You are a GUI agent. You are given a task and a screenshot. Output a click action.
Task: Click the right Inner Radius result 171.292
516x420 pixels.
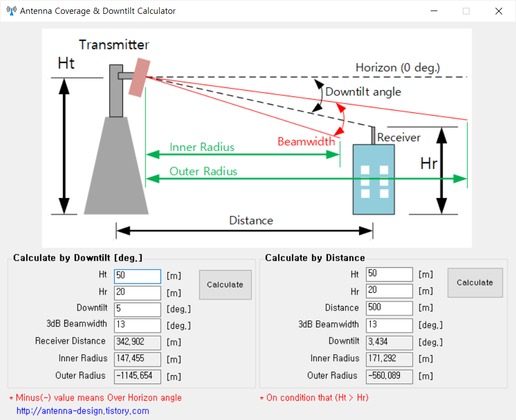click(389, 359)
